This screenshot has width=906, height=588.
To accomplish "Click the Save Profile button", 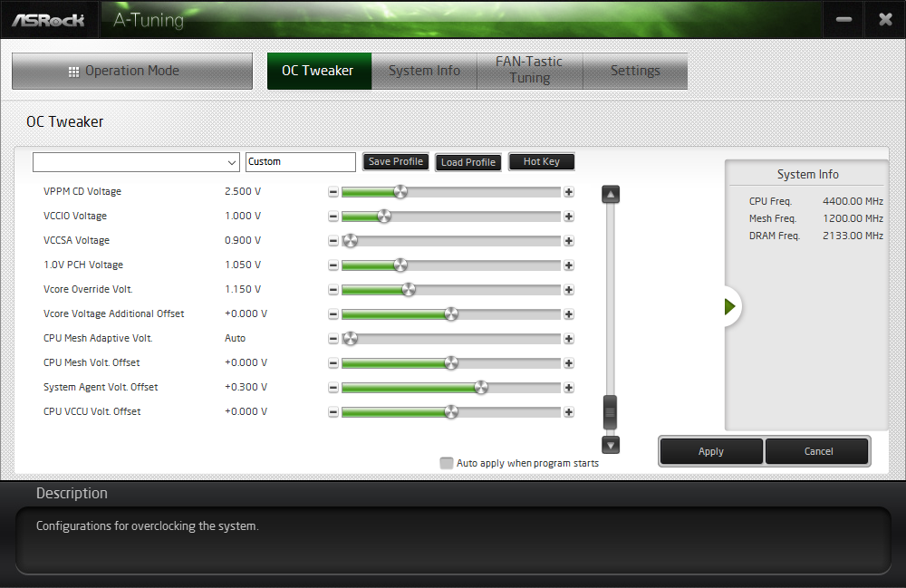I will click(x=396, y=162).
